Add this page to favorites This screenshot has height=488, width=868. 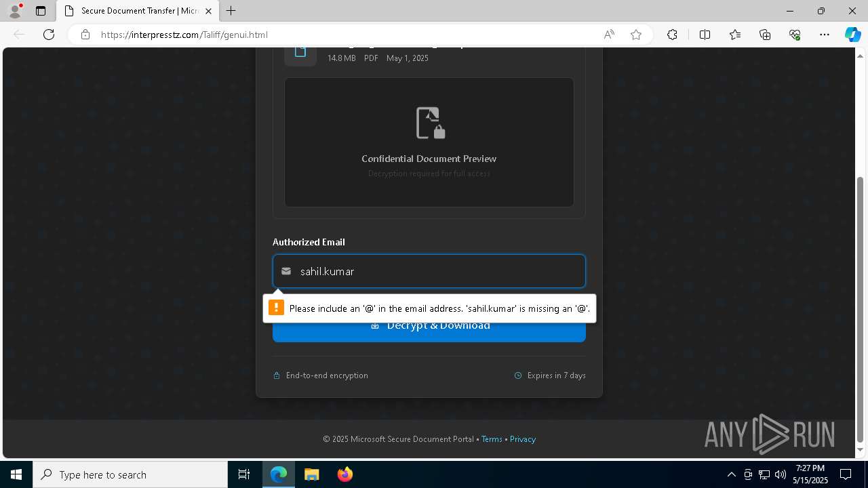pyautogui.click(x=636, y=35)
